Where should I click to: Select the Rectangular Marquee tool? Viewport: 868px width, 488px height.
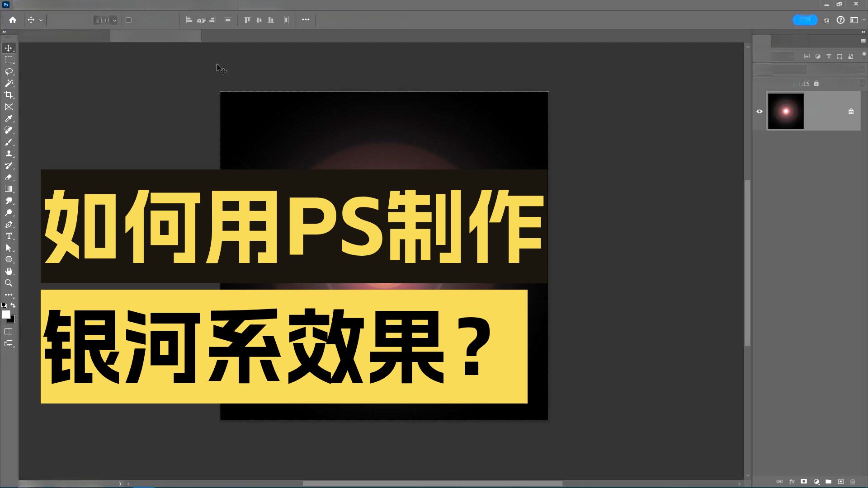pos(9,60)
